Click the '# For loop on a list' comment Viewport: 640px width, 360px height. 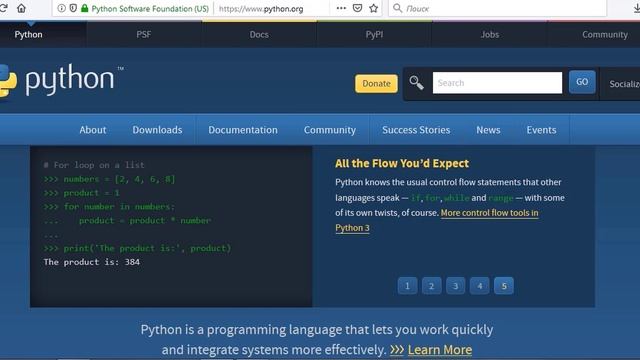94,165
